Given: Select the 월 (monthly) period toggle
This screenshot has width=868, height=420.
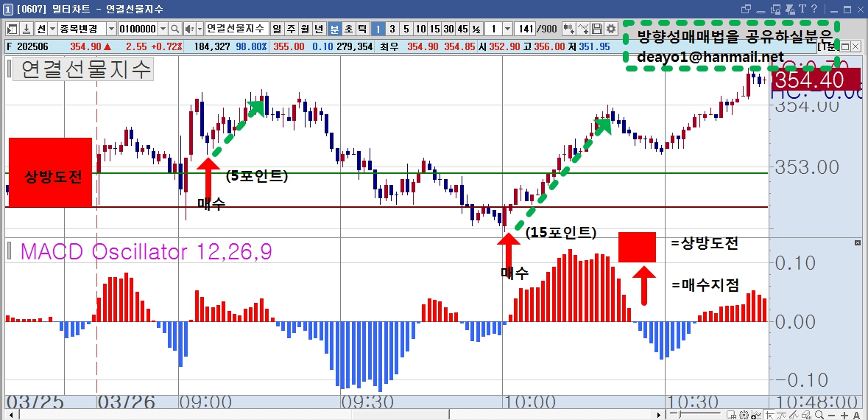Looking at the screenshot, I should click(x=306, y=29).
